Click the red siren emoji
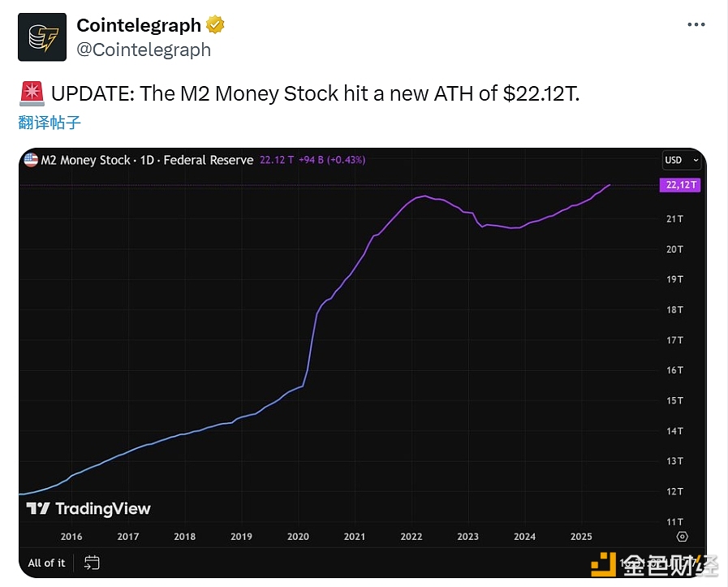The image size is (728, 587). coord(32,93)
